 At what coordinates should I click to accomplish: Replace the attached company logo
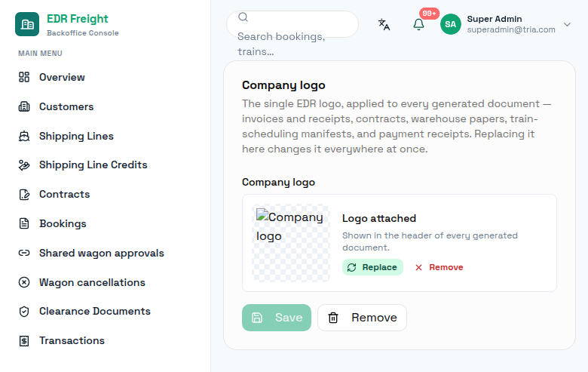(372, 267)
